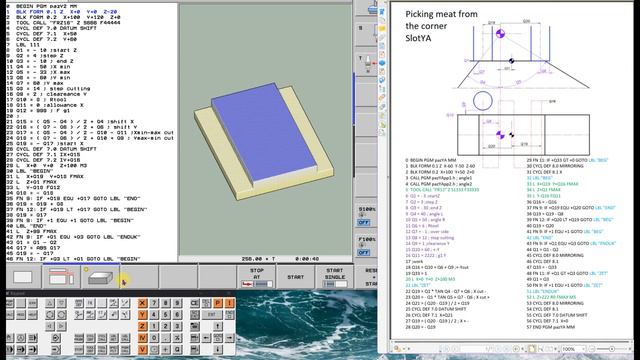Click numeric key 3 on keypad

(177, 326)
